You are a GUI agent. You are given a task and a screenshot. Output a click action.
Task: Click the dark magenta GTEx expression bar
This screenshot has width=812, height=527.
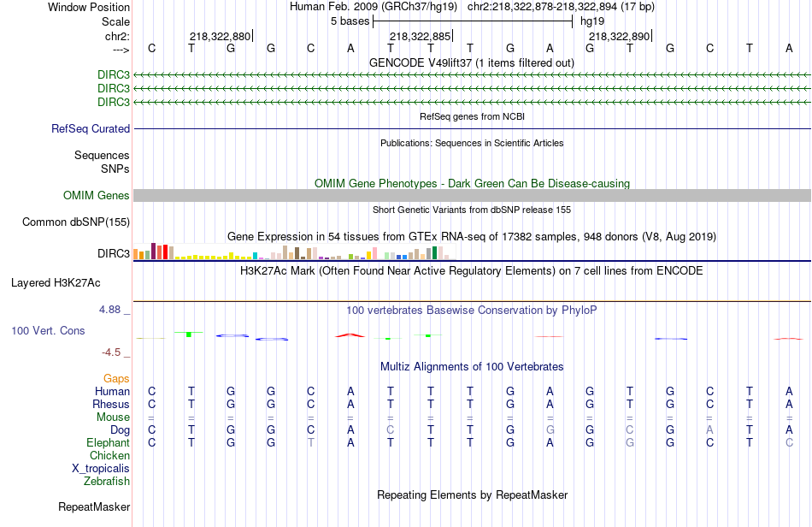point(153,251)
